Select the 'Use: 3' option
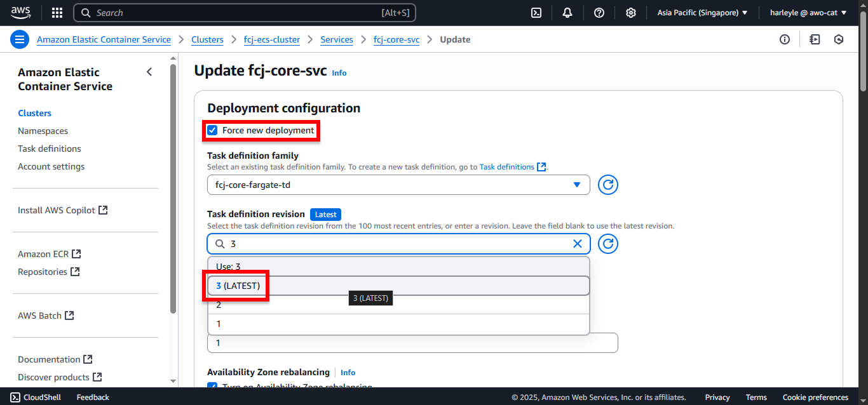Viewport: 868px width, 405px height. [x=398, y=267]
